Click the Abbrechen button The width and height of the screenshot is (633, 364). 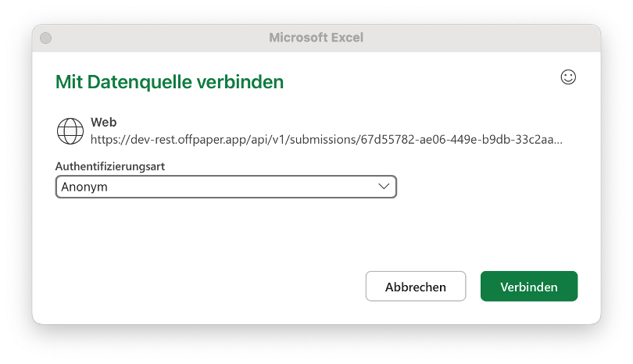click(x=416, y=287)
